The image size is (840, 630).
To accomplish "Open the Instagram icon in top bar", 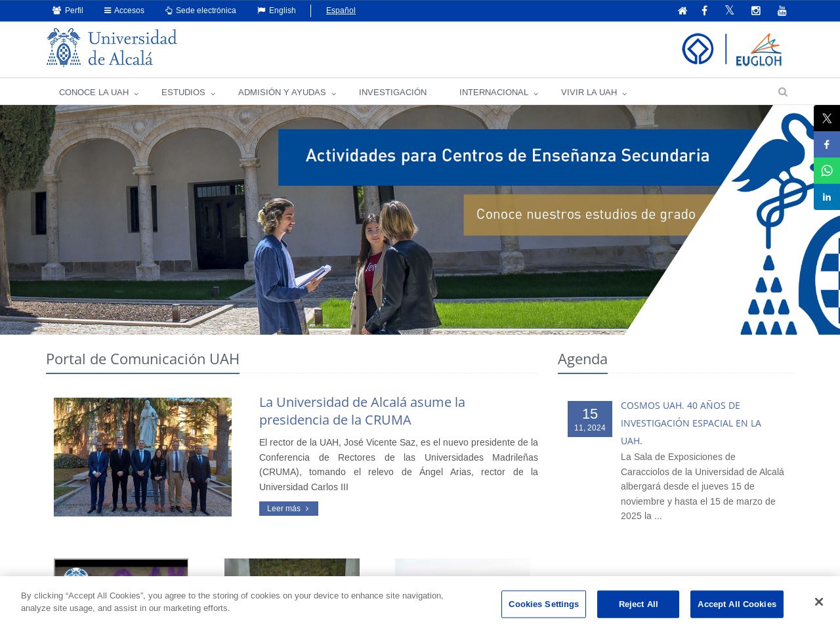I will pos(756,10).
